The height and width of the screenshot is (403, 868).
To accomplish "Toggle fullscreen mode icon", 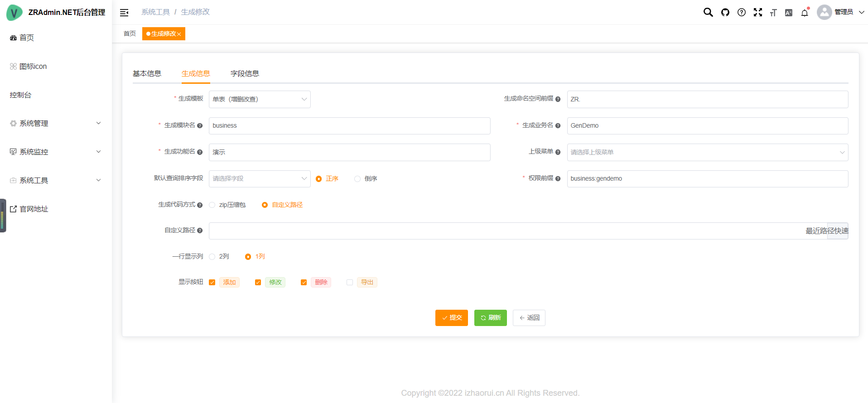I will [x=758, y=12].
